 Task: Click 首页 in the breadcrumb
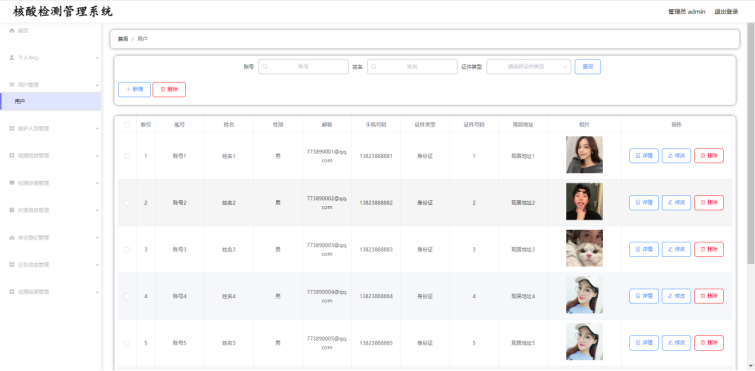[x=123, y=39]
